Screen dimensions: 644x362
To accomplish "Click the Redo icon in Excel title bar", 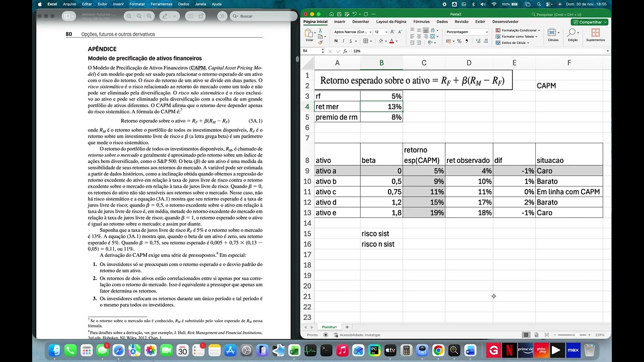I will (x=366, y=14).
